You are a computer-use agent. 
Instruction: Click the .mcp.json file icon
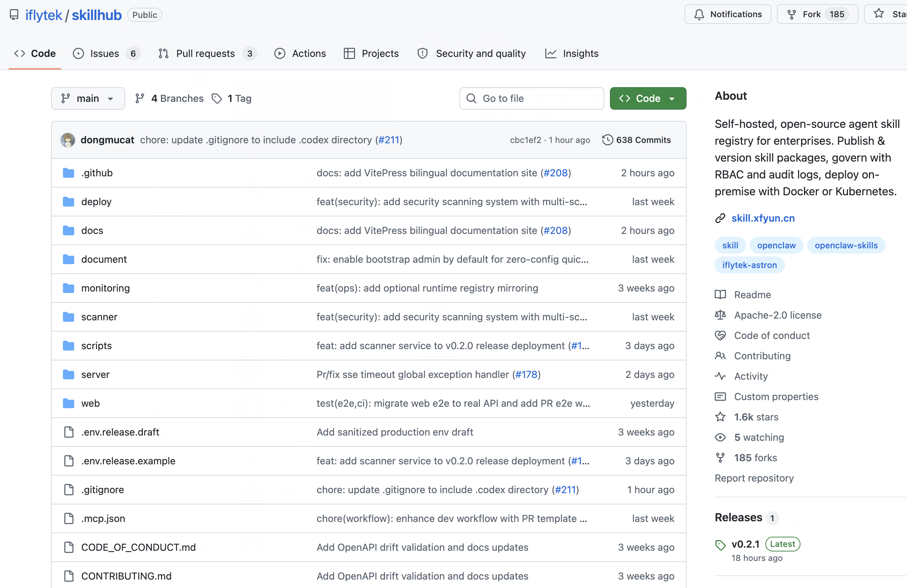pos(69,518)
